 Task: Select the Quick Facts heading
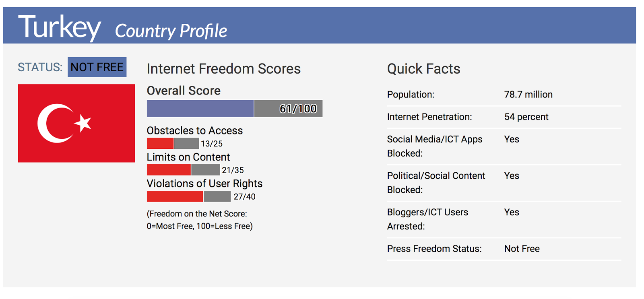[423, 69]
